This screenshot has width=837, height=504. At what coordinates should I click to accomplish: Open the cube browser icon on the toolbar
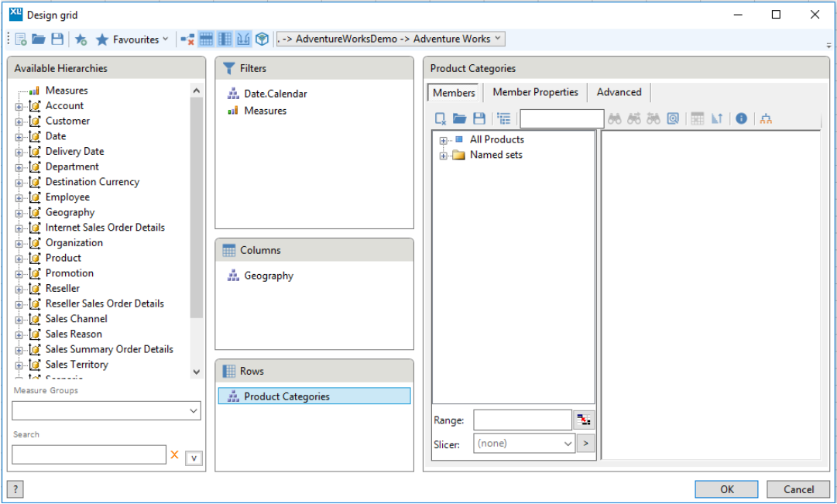(262, 39)
